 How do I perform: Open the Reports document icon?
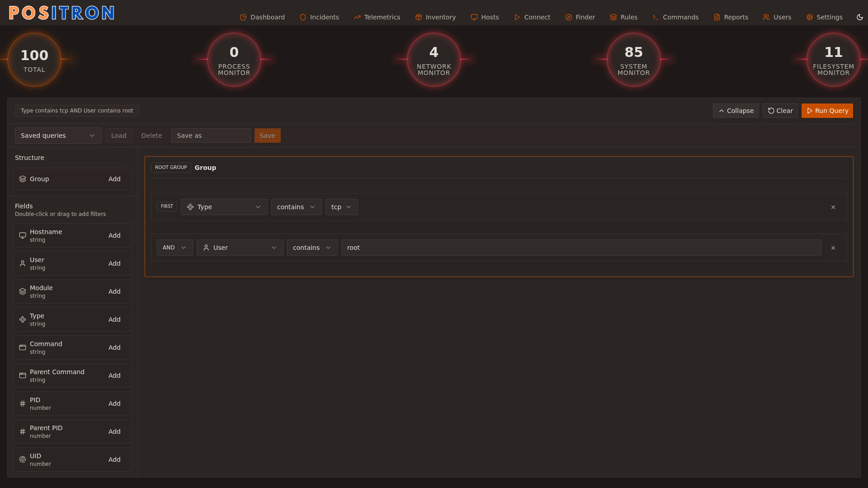point(717,17)
